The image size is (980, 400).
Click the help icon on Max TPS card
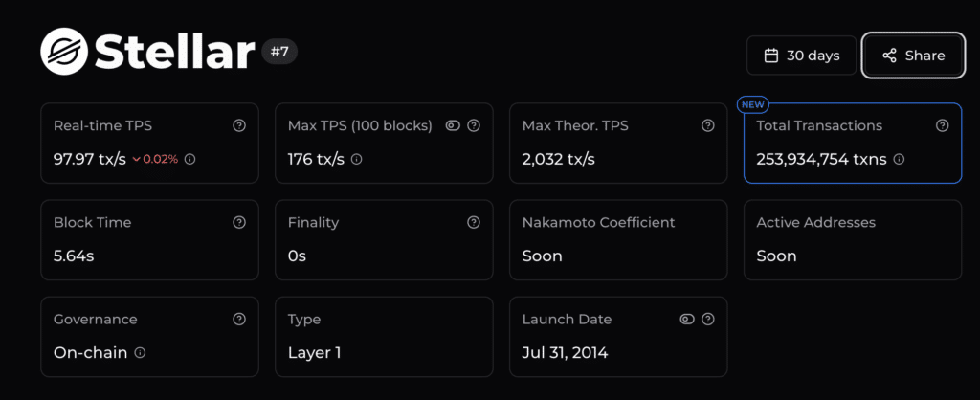click(x=474, y=125)
